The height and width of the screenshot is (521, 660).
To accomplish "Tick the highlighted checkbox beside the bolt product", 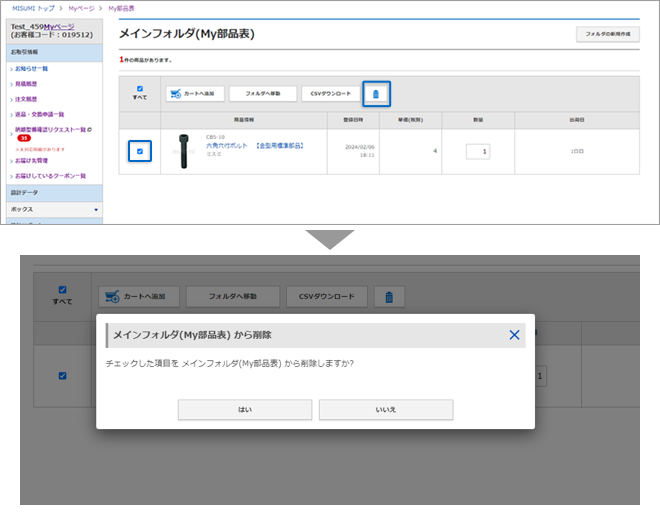I will (139, 151).
